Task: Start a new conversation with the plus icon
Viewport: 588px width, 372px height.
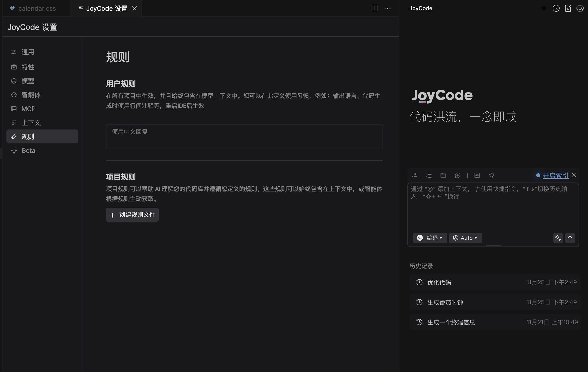Action: pyautogui.click(x=544, y=8)
